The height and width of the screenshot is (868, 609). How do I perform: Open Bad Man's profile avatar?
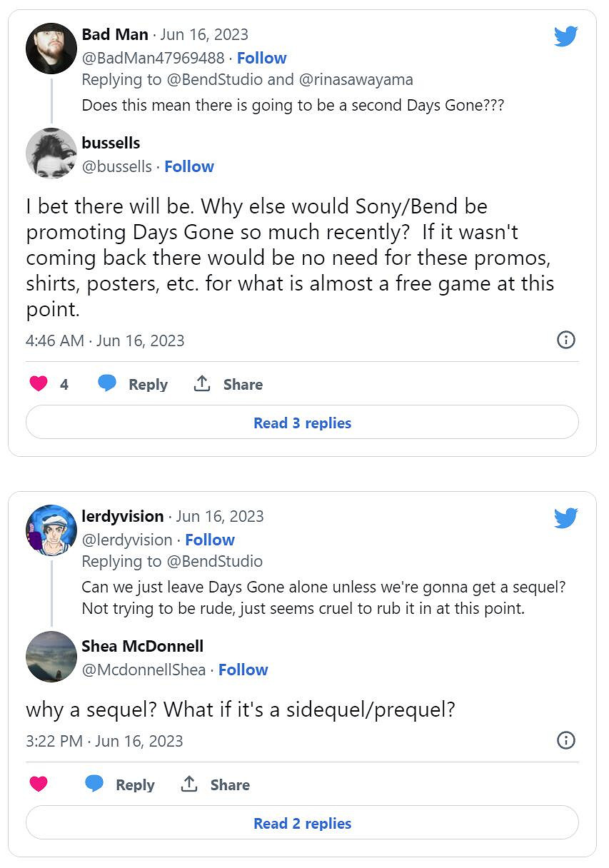point(51,49)
